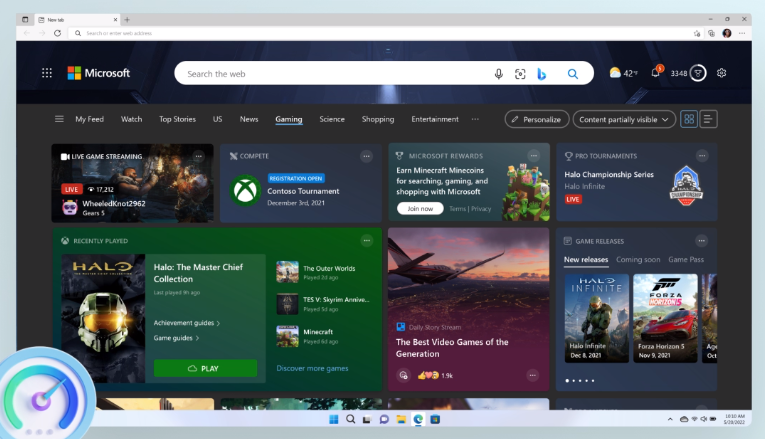Open more options on Game Releases card
This screenshot has height=439, width=765.
point(702,240)
